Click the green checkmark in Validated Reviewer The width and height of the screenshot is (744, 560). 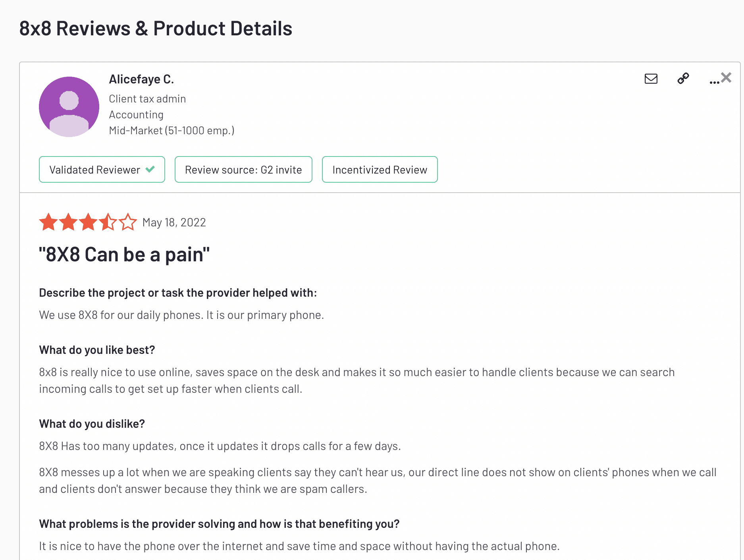point(150,169)
